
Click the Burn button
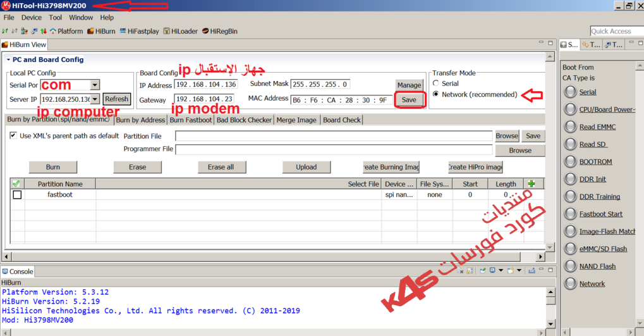click(x=52, y=167)
